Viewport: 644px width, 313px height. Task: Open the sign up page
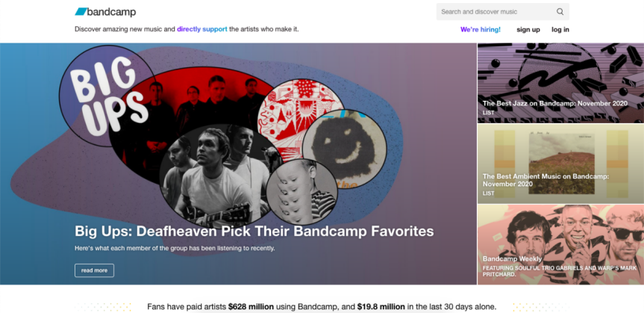click(528, 30)
